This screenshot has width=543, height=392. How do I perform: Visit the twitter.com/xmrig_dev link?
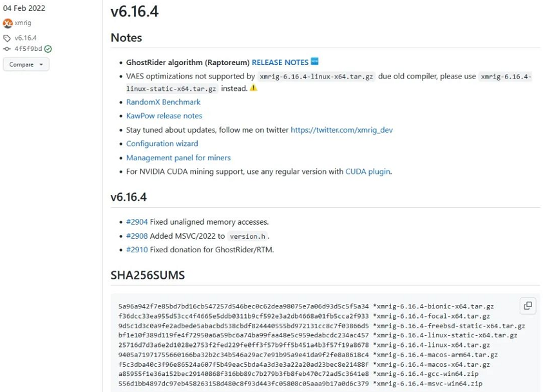tap(341, 130)
